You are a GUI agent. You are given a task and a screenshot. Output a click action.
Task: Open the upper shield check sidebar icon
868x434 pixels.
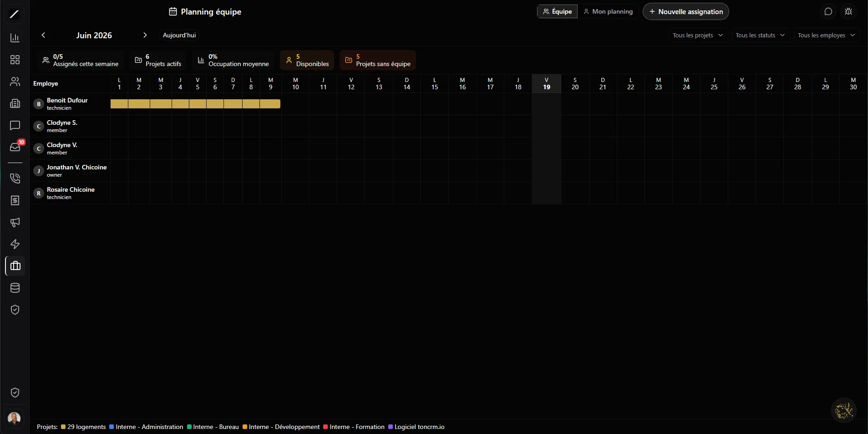[15, 310]
